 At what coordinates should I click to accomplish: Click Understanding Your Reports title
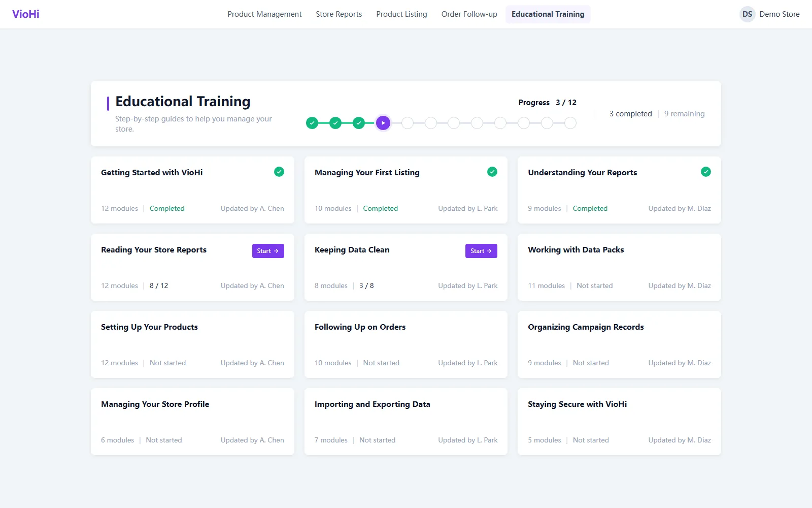pos(582,173)
